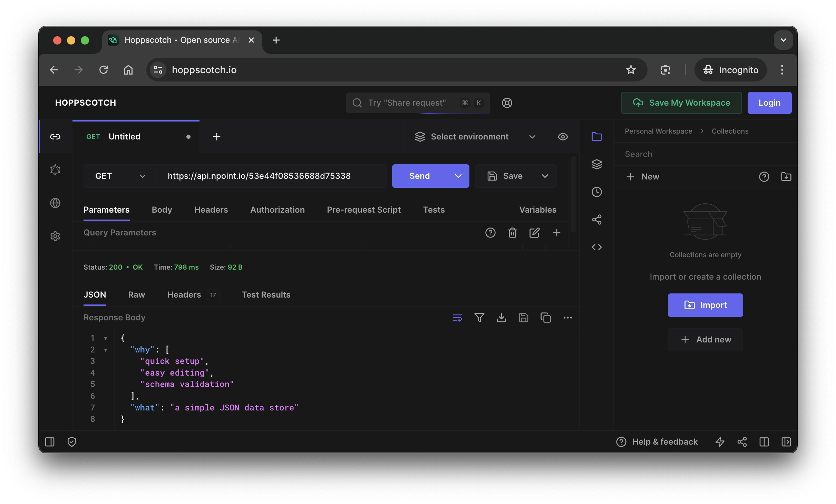This screenshot has height=504, width=836.
Task: Open the Share request search box
Action: (x=418, y=103)
